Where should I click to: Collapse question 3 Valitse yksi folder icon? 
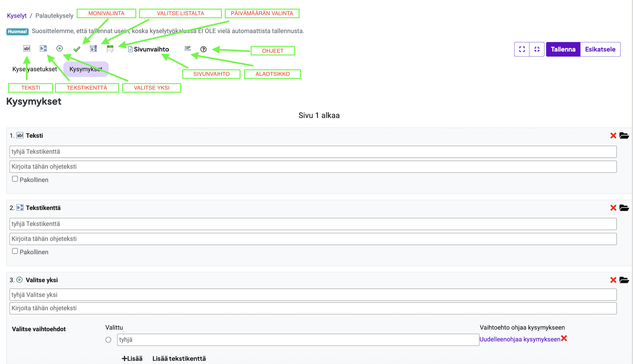coord(624,280)
